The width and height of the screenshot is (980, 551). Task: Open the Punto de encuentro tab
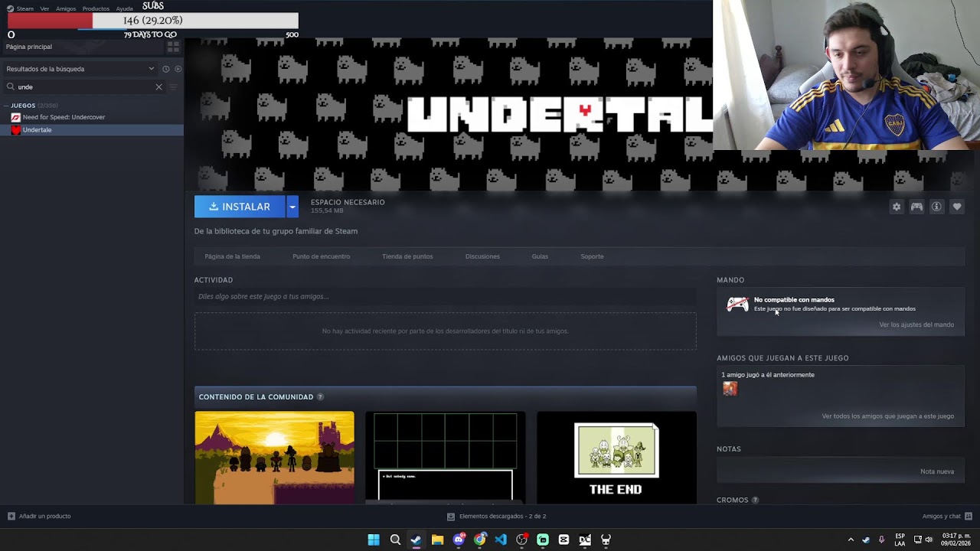click(x=321, y=256)
